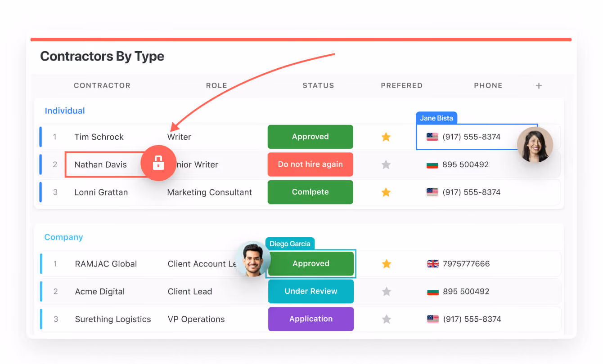Toggle the preferred star for Surething Logistics
Image resolution: width=603 pixels, height=364 pixels.
pos(387,320)
